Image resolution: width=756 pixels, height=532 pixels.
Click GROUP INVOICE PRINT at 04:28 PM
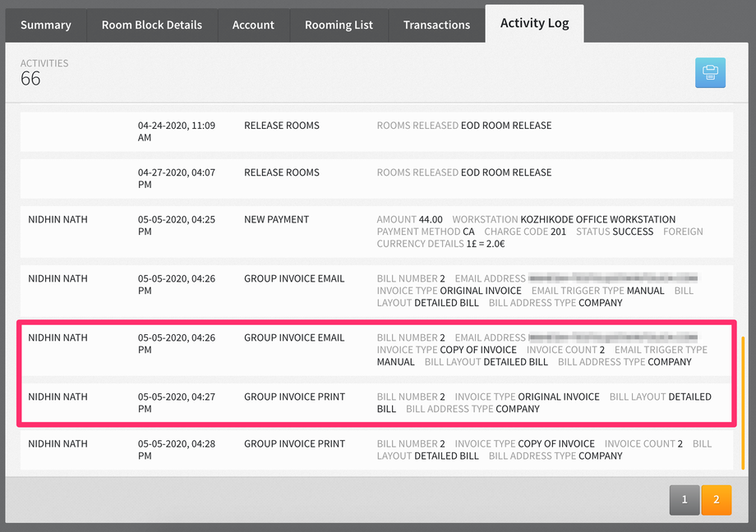click(294, 444)
